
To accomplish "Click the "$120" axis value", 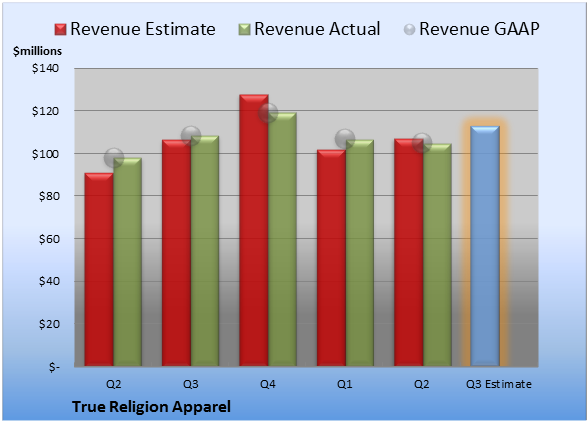I will point(45,111).
